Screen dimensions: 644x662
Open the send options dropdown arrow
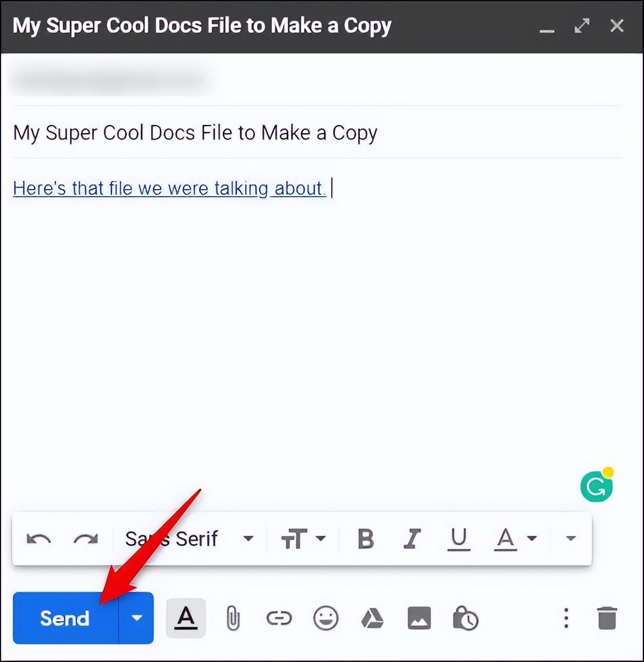(136, 618)
